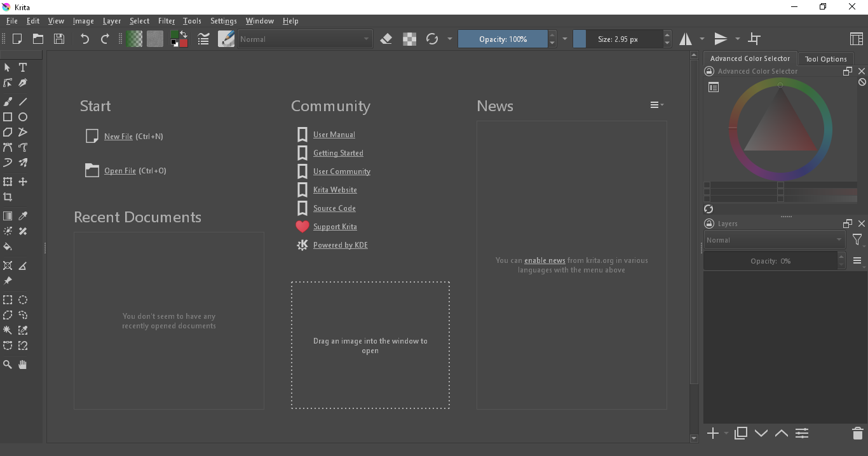Open the Layers blending mode Normal dropdown
Viewport: 868px width, 456px height.
774,240
